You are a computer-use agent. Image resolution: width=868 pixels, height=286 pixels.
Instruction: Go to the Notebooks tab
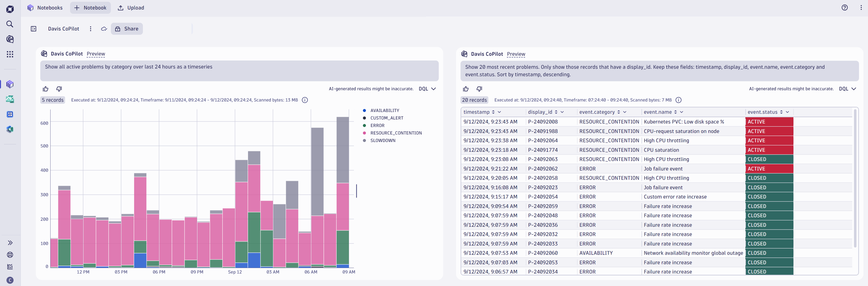(x=45, y=8)
